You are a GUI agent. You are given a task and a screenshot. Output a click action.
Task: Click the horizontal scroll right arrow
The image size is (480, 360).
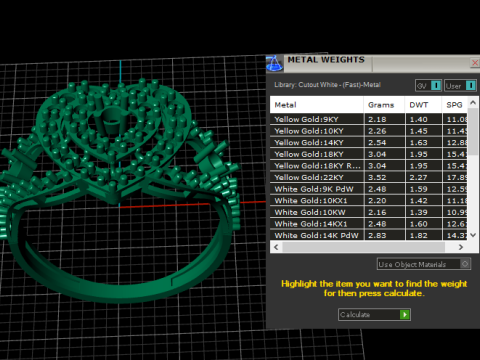(x=461, y=247)
